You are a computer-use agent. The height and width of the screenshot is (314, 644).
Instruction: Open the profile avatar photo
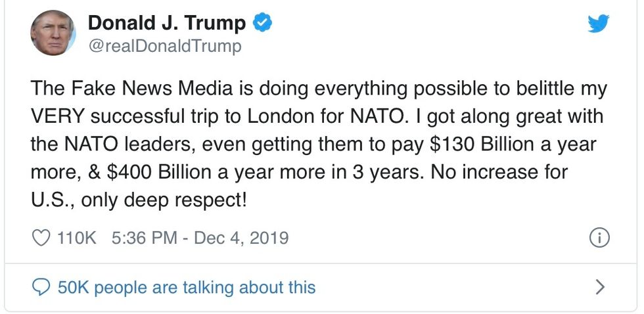click(x=53, y=33)
